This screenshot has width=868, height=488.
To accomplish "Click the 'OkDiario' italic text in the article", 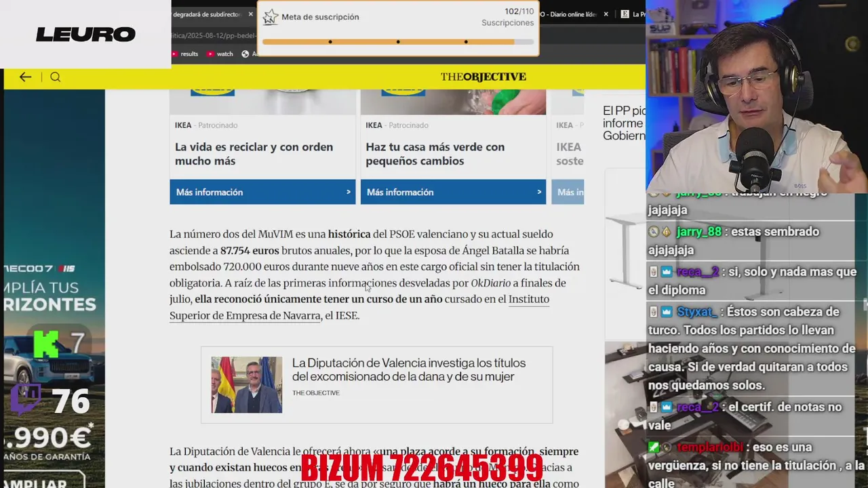I will [x=490, y=283].
